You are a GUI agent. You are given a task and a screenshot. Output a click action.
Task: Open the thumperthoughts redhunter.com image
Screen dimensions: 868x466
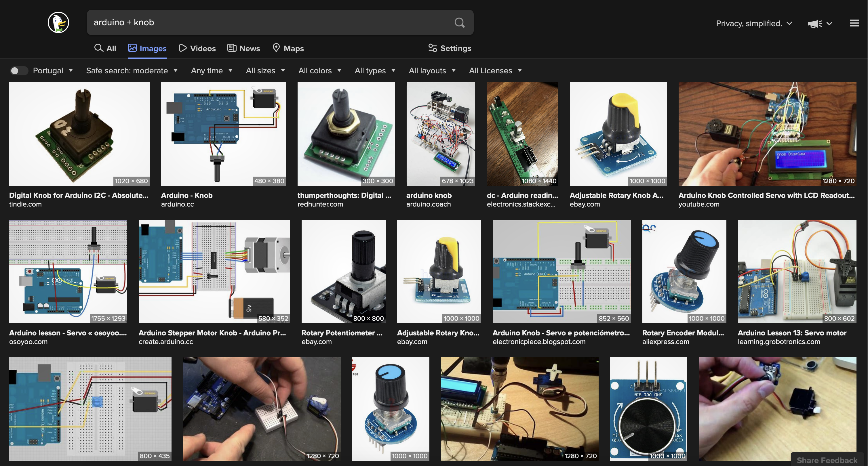point(346,134)
